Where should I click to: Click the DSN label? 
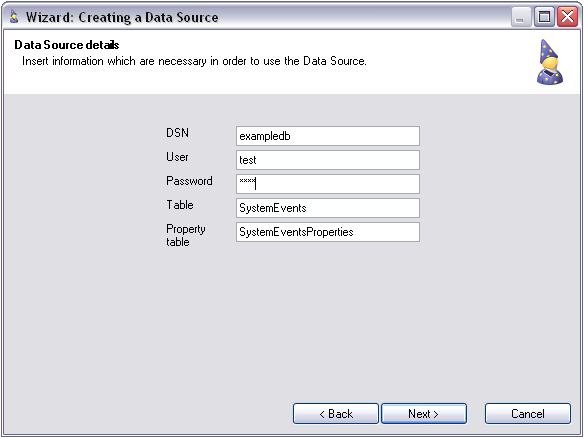click(x=177, y=133)
